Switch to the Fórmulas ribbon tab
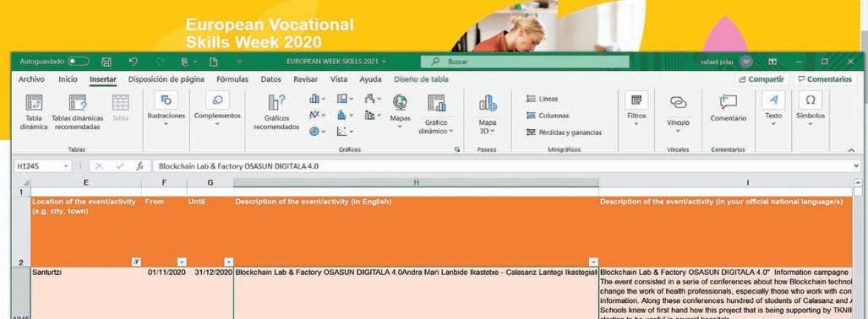This screenshot has width=868, height=319. coord(232,79)
